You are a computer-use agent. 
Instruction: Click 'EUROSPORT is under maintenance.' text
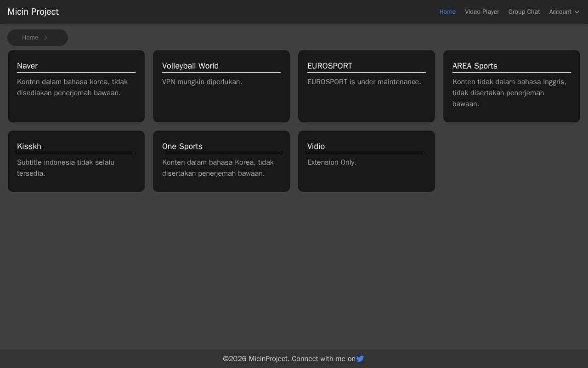tap(364, 82)
